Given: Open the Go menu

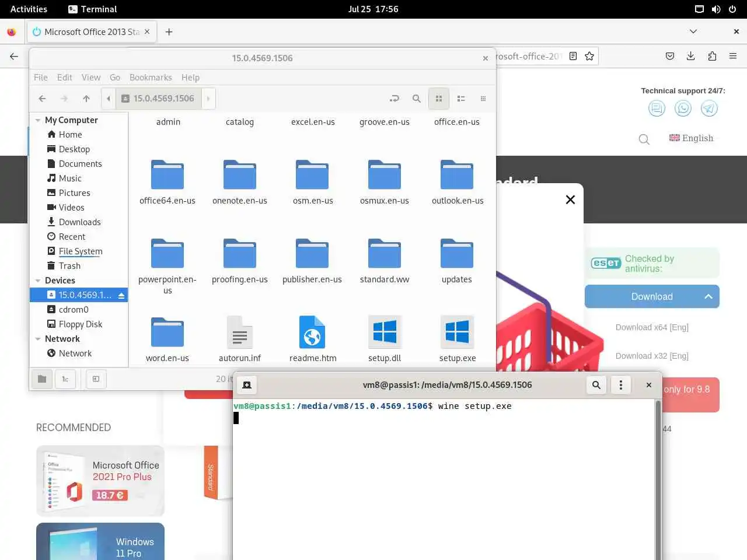Looking at the screenshot, I should (115, 78).
